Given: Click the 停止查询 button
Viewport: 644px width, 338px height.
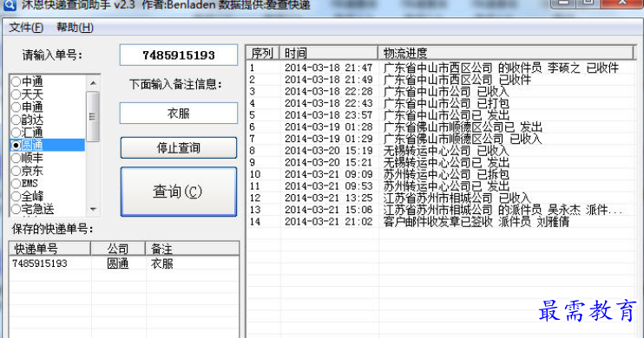Looking at the screenshot, I should click(x=179, y=147).
